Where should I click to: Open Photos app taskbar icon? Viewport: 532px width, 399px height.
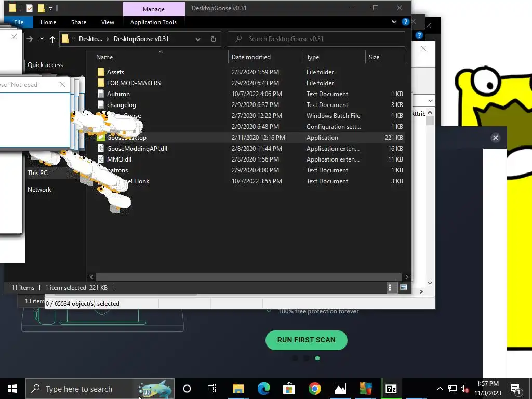tap(340, 389)
